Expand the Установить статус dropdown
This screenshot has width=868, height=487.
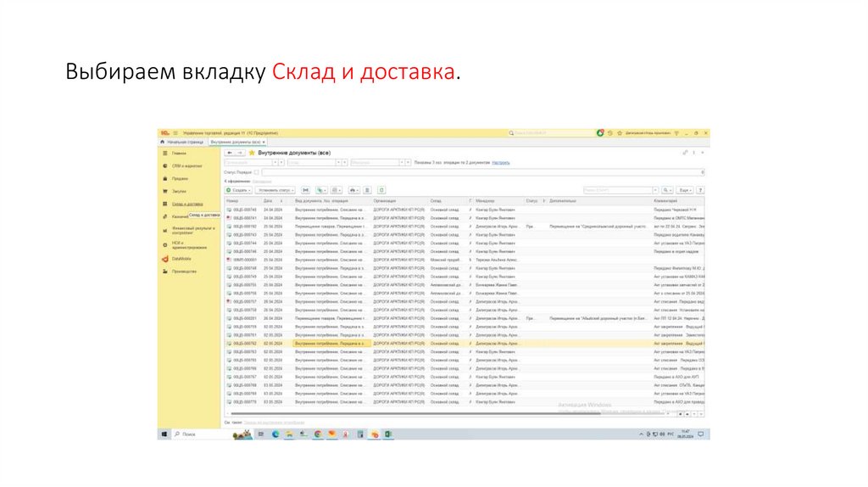275,190
